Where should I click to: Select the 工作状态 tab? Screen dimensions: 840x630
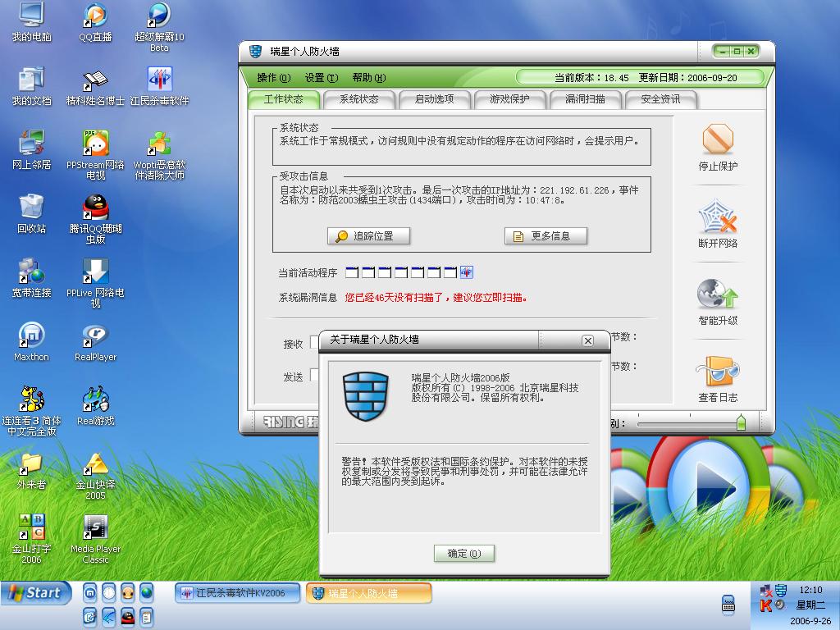[284, 99]
